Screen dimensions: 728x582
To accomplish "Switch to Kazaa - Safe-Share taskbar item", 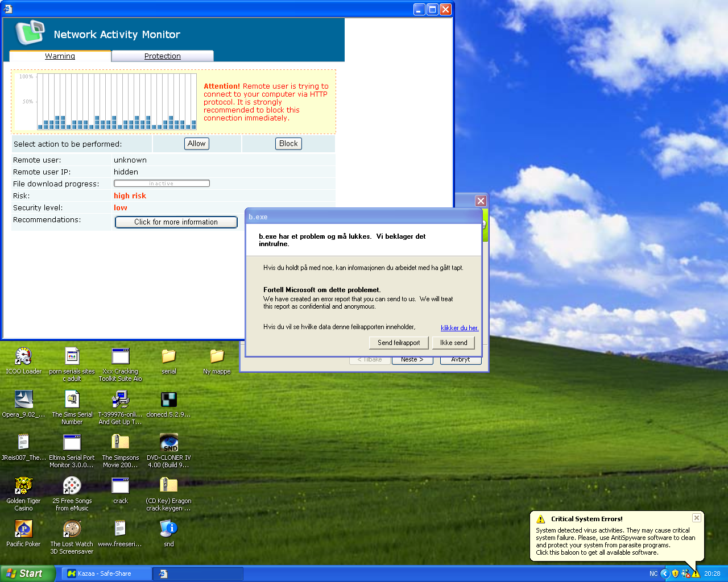I will [x=106, y=573].
